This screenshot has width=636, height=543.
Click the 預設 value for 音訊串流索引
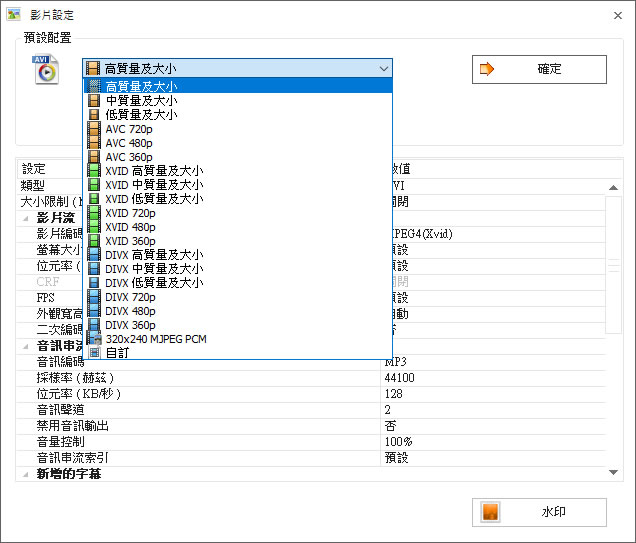click(397, 458)
